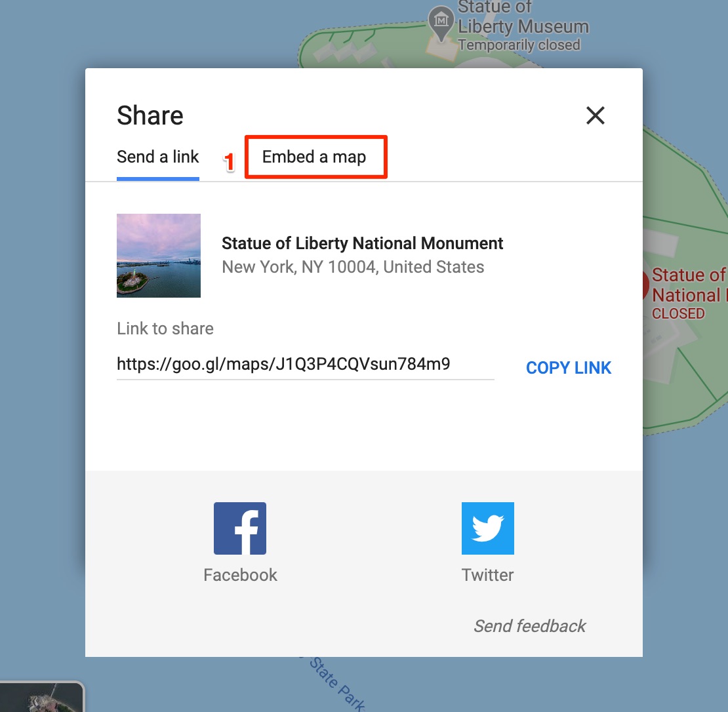Click the COPY LINK button
The image size is (728, 712).
pyautogui.click(x=568, y=368)
